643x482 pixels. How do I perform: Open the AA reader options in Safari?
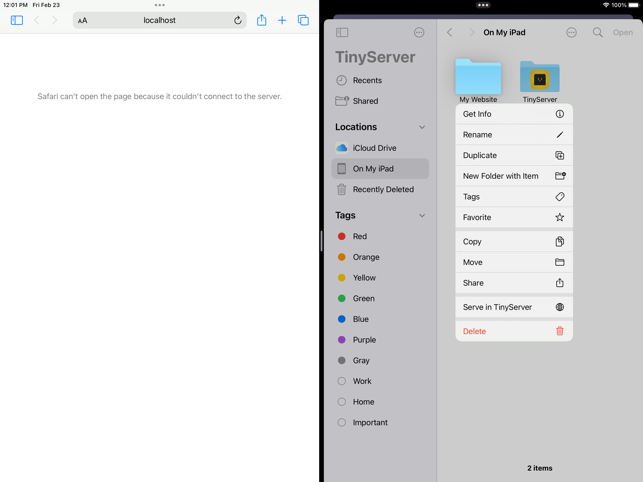tap(82, 21)
